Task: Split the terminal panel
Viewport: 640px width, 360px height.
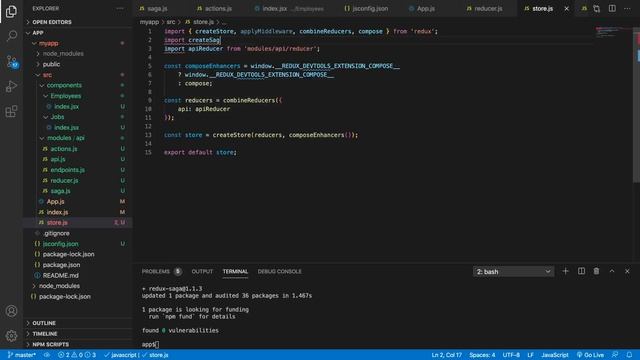Action: coord(581,271)
